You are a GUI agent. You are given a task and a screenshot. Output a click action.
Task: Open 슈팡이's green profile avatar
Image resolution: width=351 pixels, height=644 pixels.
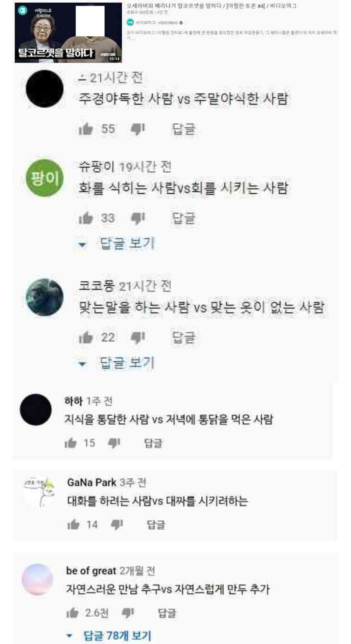pyautogui.click(x=45, y=178)
